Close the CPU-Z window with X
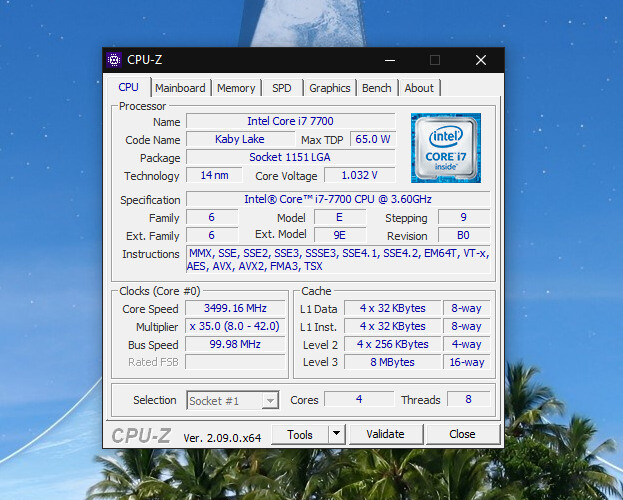The width and height of the screenshot is (623, 500). click(x=481, y=60)
